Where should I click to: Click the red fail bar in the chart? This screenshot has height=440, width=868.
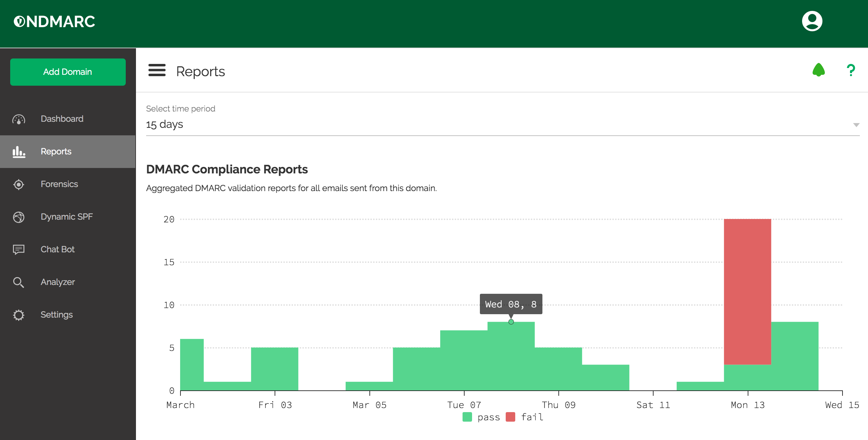(747, 292)
